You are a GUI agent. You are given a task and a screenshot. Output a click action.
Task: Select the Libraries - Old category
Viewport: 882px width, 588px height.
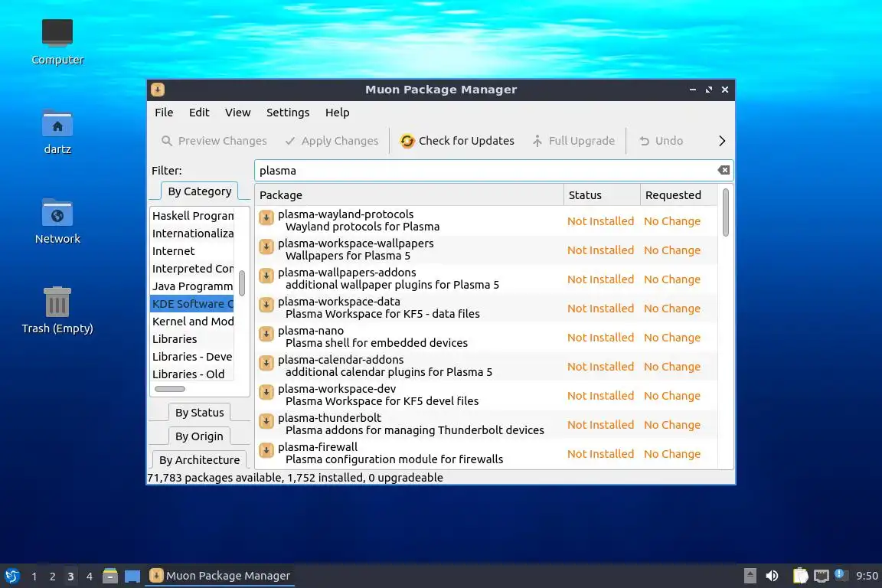[192, 374]
